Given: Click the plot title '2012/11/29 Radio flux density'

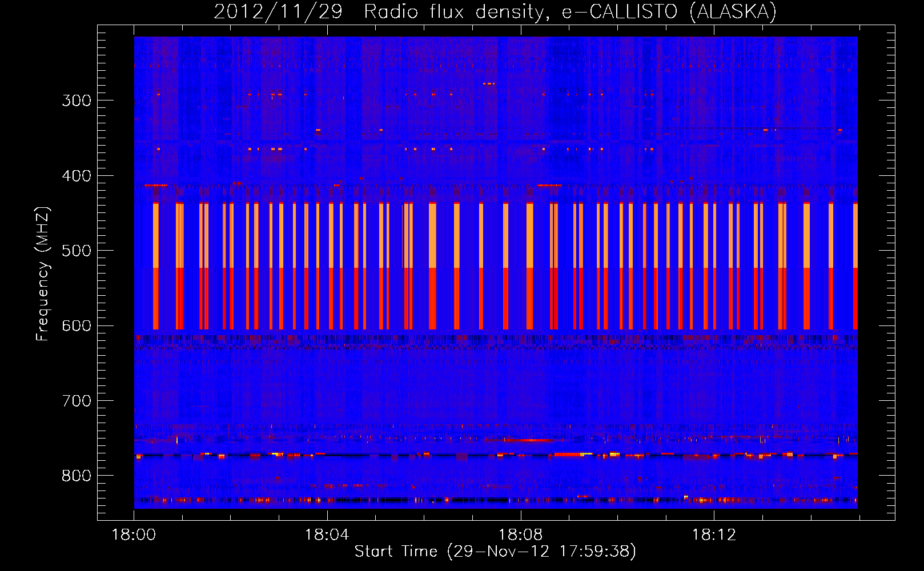Looking at the screenshot, I should (x=495, y=12).
